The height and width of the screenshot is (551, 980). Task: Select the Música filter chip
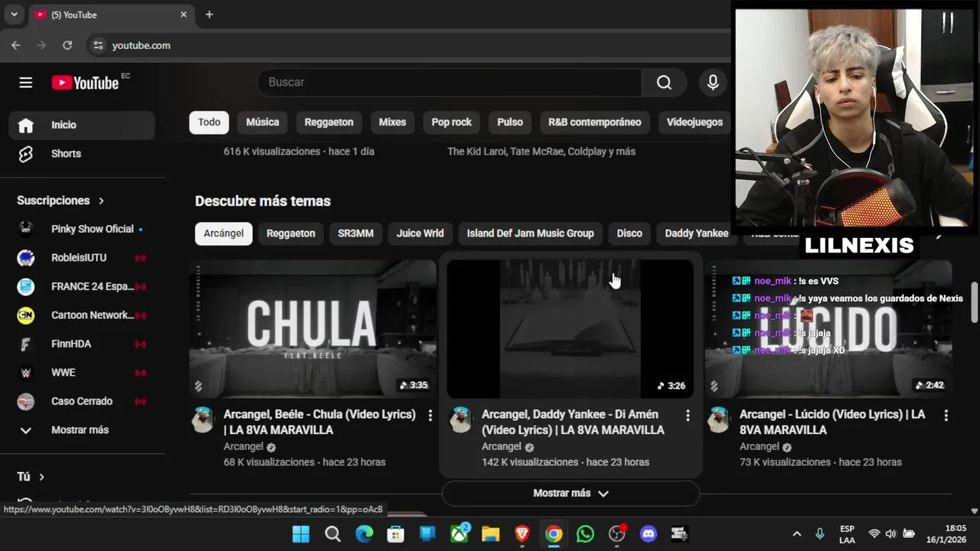pyautogui.click(x=263, y=122)
